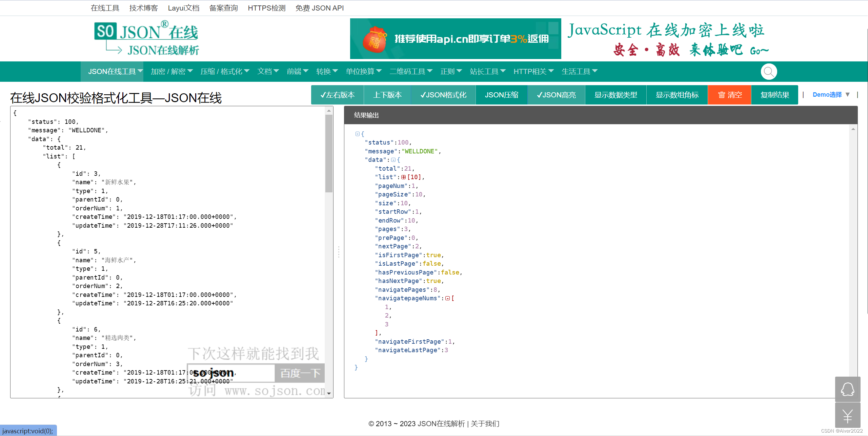Toggle the ✓左右版本 layout option
The image size is (868, 436).
click(x=337, y=95)
